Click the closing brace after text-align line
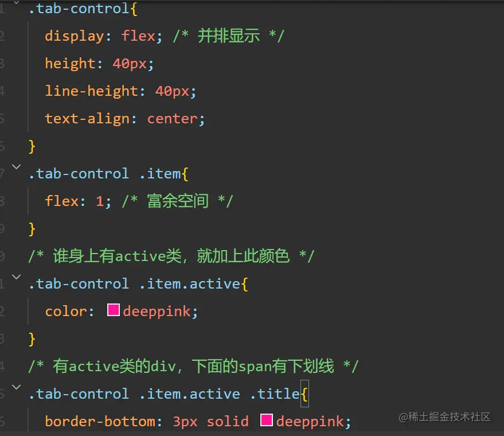The image size is (504, 436). tap(32, 147)
